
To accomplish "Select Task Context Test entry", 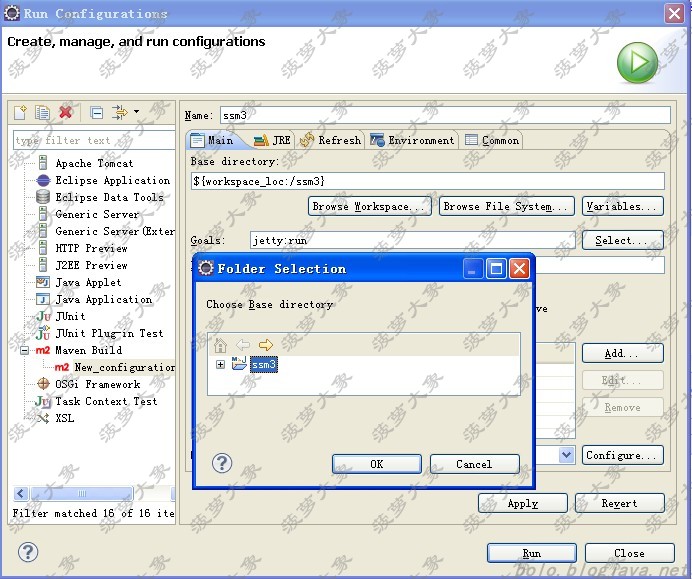I will (x=106, y=401).
